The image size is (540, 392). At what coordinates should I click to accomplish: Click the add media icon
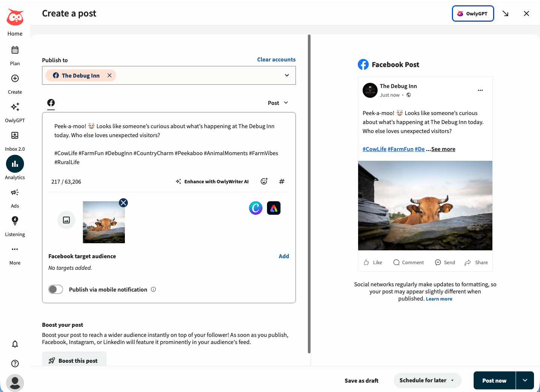coord(66,220)
